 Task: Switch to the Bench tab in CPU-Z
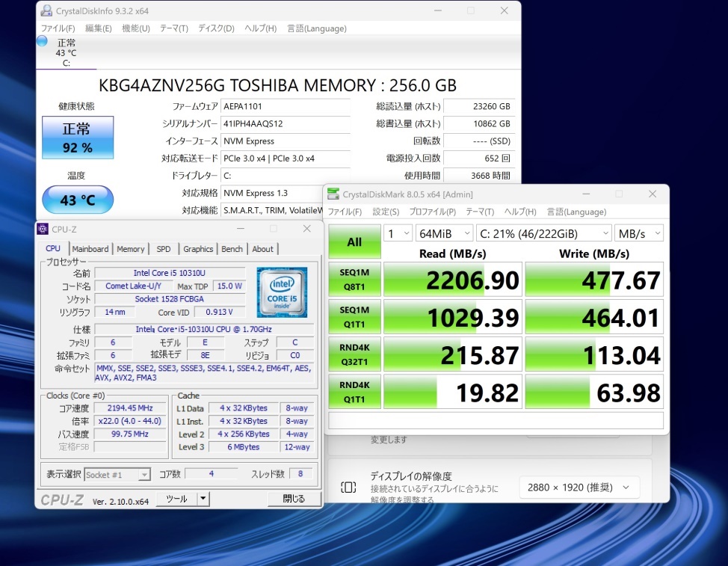232,249
